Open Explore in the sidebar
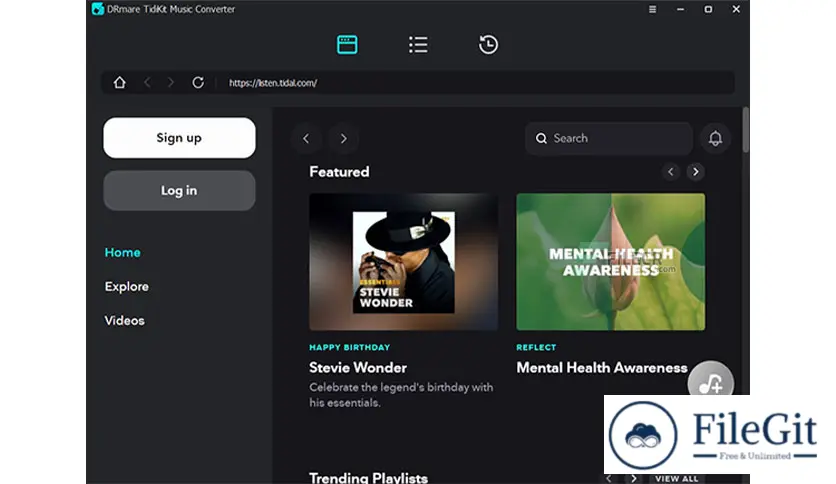 126,286
